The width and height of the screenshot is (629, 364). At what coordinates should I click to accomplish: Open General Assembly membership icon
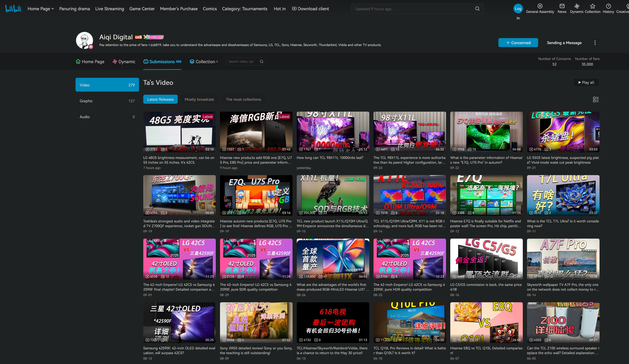pyautogui.click(x=540, y=6)
